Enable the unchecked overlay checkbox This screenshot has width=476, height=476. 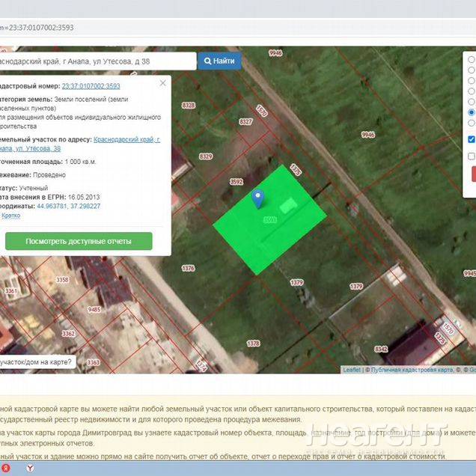(x=471, y=156)
